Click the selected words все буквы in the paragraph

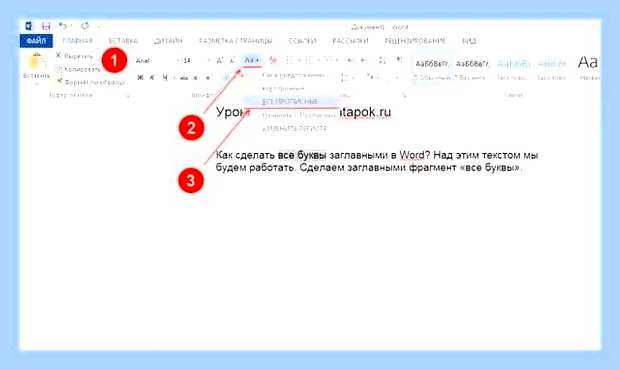point(302,155)
